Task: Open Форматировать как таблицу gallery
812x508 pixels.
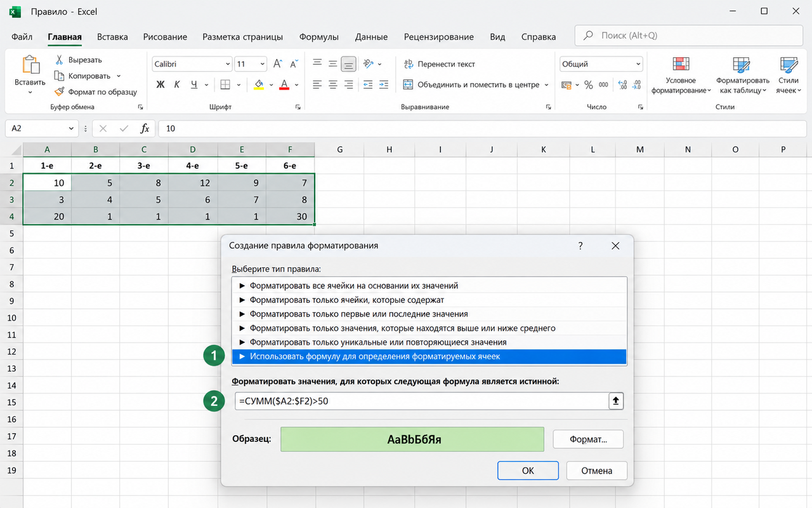Action: click(x=743, y=76)
